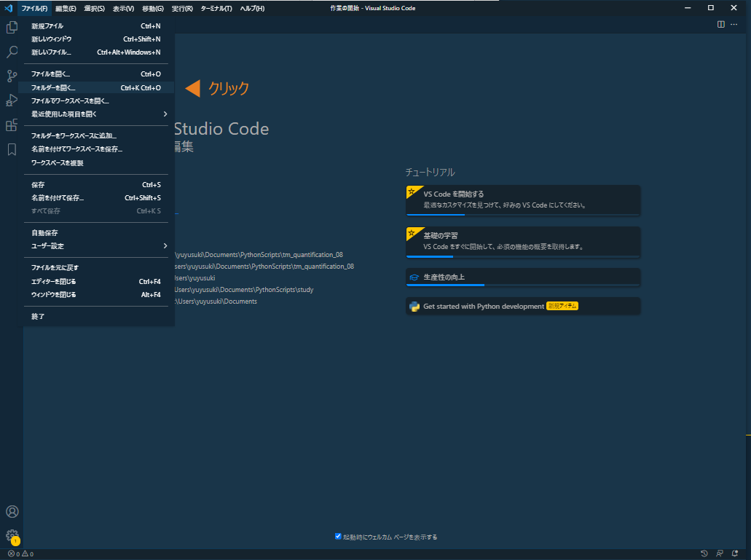Viewport: 751px width, 560px height.
Task: Click the Python logo on Get started card
Action: point(414,307)
